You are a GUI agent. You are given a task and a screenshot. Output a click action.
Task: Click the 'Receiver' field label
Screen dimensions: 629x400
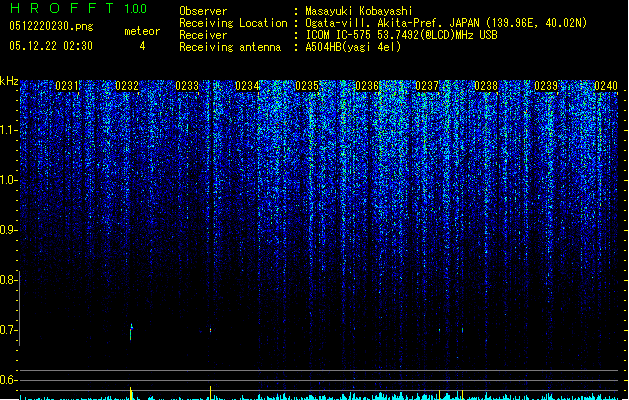[x=203, y=35]
